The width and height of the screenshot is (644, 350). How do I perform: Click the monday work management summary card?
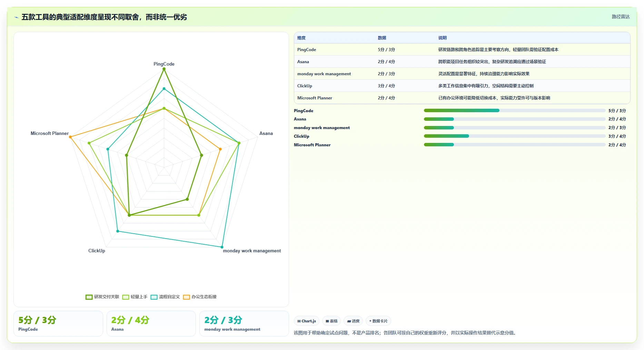(244, 323)
